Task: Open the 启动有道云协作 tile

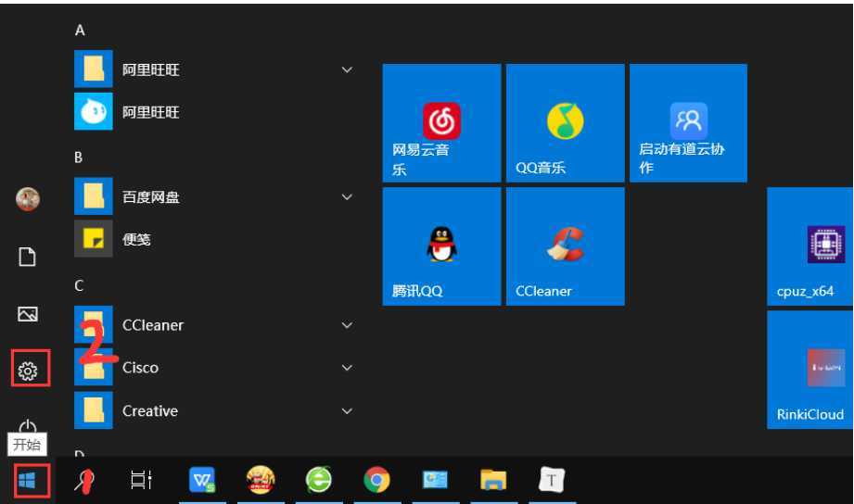Action: (x=688, y=123)
